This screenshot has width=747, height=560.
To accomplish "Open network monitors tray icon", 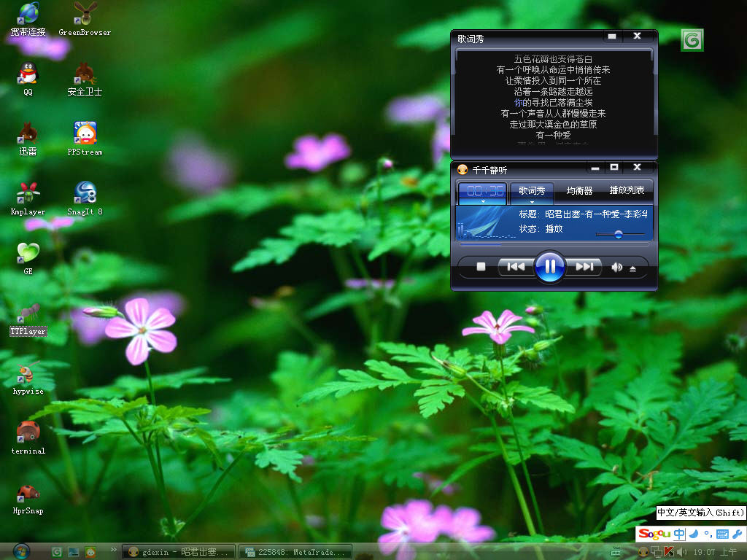I will point(656,552).
